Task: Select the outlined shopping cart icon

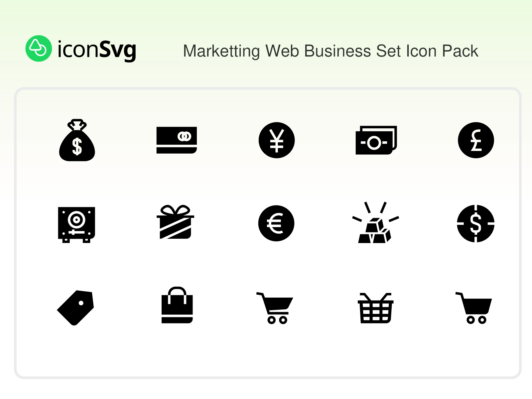Action: pos(275,308)
